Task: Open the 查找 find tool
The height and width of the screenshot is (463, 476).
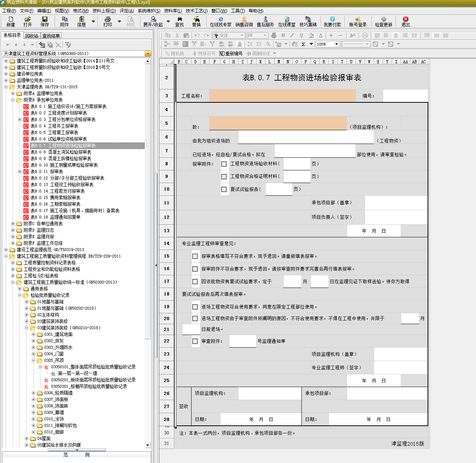Action: tap(179, 21)
